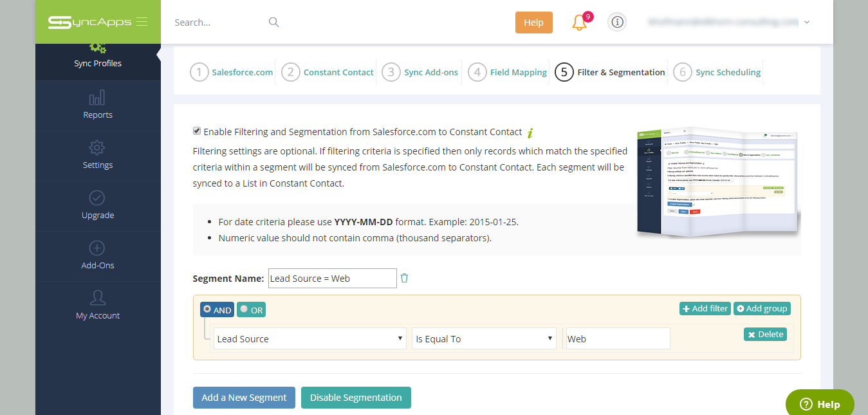
Task: Open My Account in the sidebar
Action: click(x=98, y=306)
